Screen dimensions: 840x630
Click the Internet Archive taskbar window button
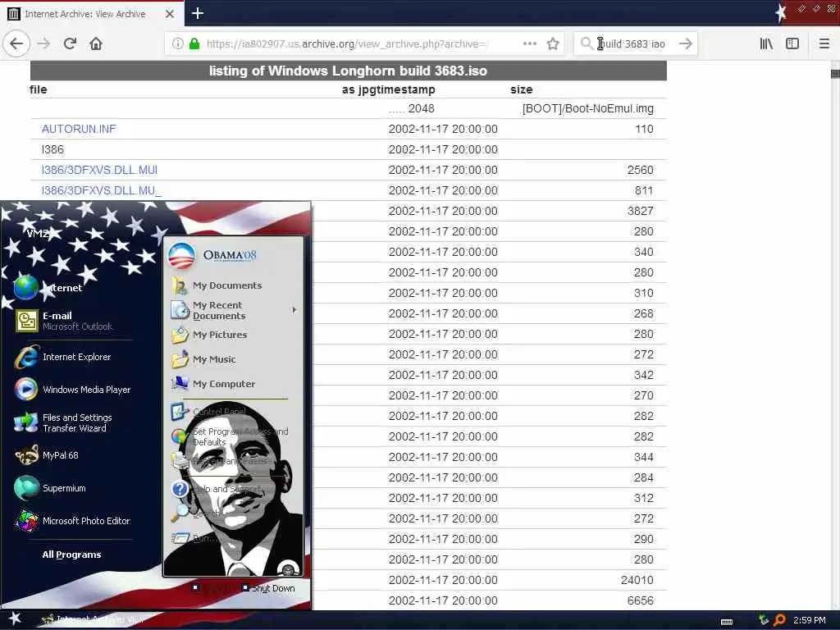[x=94, y=620]
